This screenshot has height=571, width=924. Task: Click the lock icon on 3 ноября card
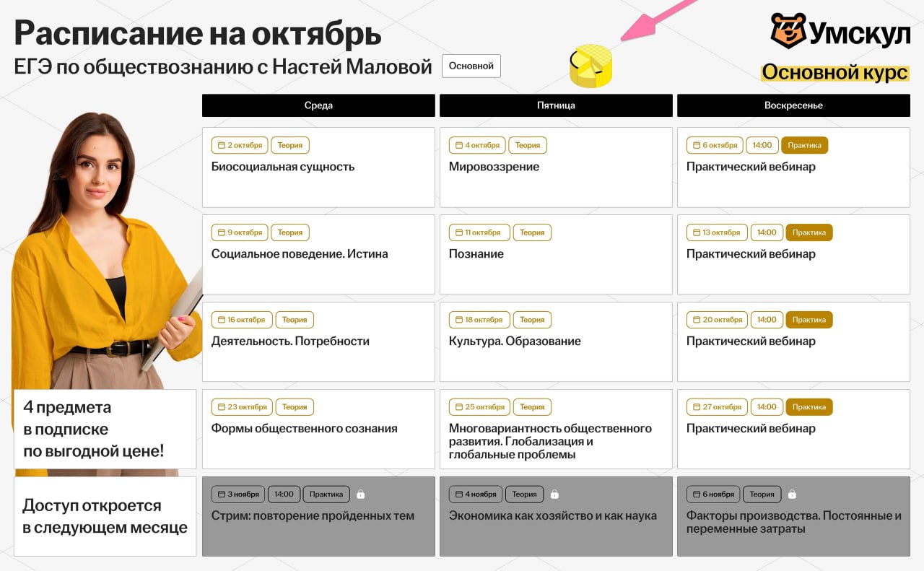point(361,494)
